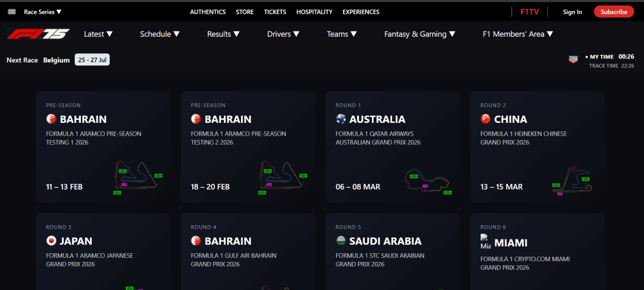This screenshot has height=290, width=644.
Task: Expand the F1 Members' Area menu
Action: tap(518, 34)
